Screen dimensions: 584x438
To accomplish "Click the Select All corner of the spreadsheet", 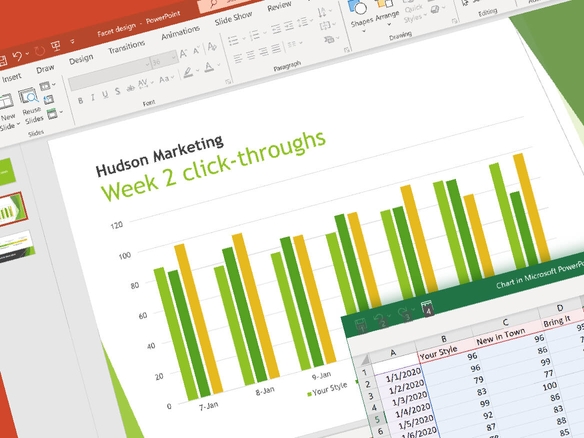I will click(x=364, y=360).
